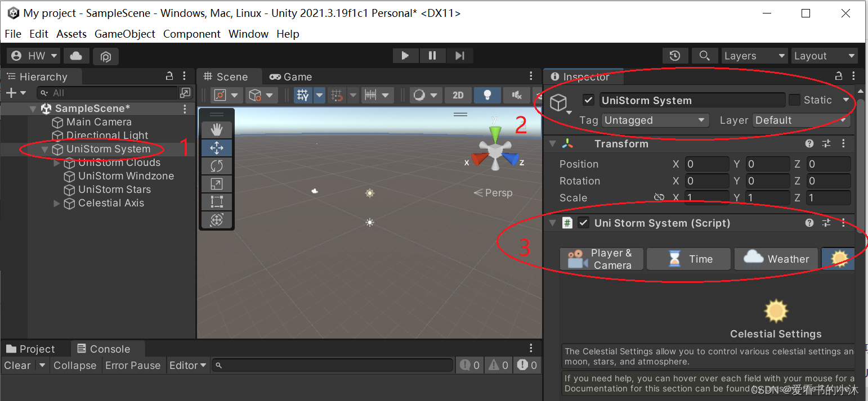Toggle console error messages count filter
The height and width of the screenshot is (401, 868).
coord(527,366)
